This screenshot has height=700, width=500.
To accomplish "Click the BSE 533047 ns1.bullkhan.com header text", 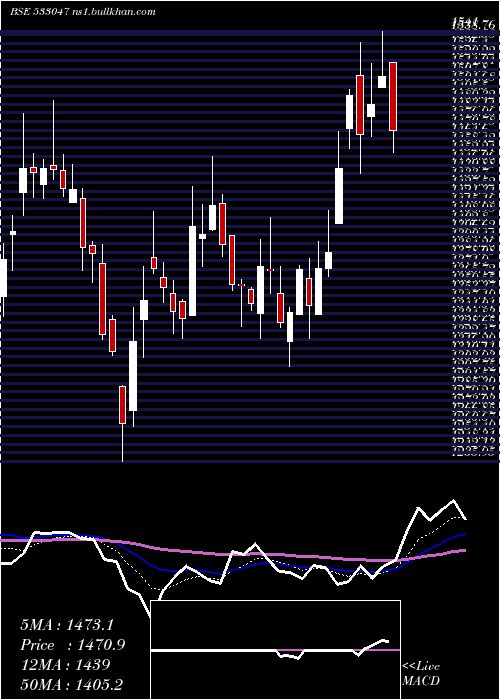I will [83, 12].
